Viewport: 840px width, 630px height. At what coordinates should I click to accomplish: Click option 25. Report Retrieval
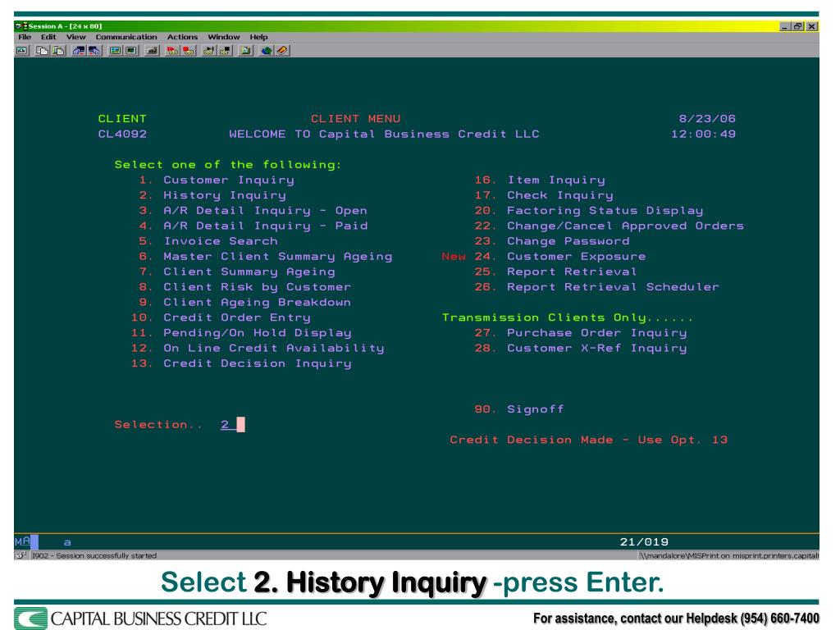coord(555,272)
